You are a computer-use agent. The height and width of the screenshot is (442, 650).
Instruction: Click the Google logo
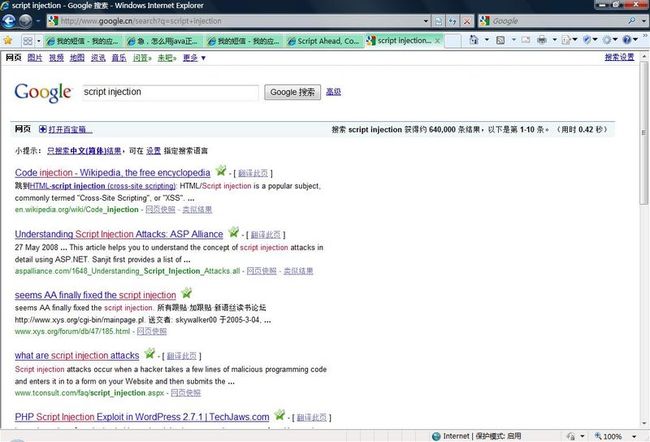pyautogui.click(x=43, y=92)
